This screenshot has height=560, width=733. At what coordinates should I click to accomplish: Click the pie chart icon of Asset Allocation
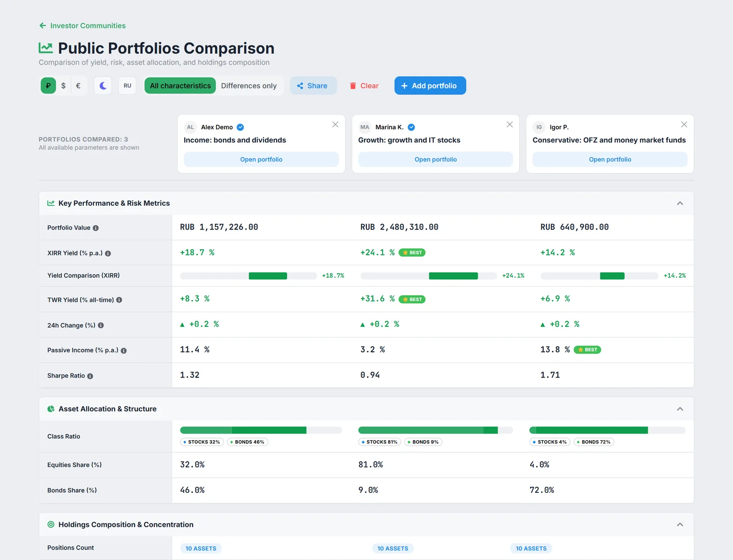(x=51, y=409)
